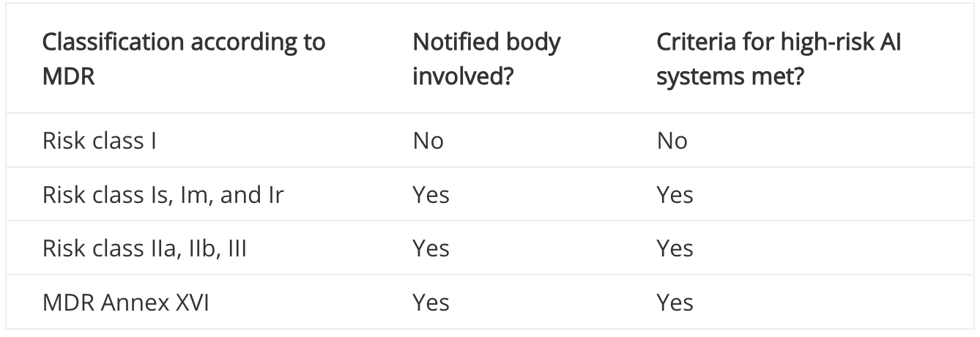The height and width of the screenshot is (337, 980).
Task: Click Notified body 'Yes' in the Is, Im, Ir row
Action: point(431,195)
